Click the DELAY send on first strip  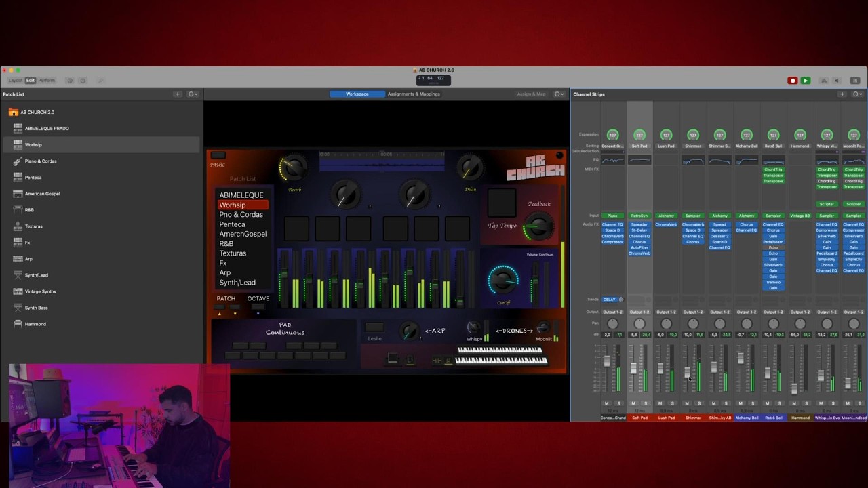pyautogui.click(x=610, y=300)
